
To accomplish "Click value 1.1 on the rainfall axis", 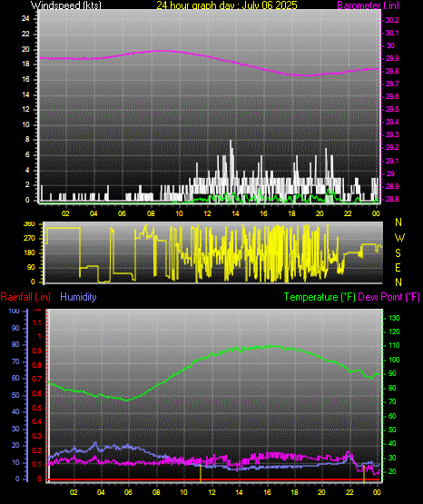I will pos(37,322).
